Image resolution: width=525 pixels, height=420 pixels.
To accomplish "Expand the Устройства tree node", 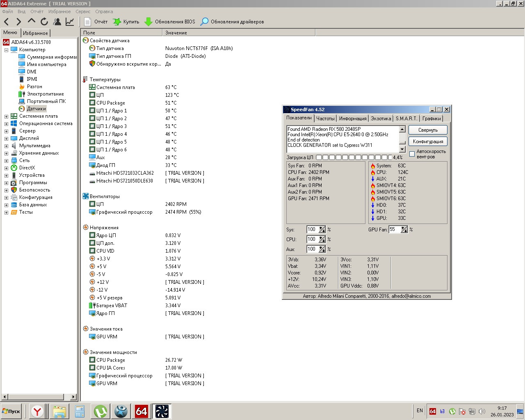I will 6,176.
